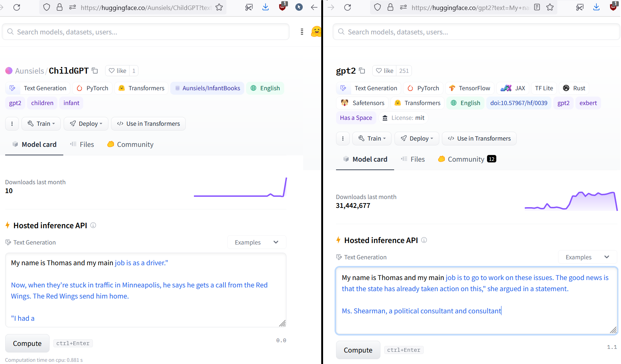Open screenshot tool icon in left browser toolbar
This screenshot has width=621, height=364.
(x=249, y=7)
